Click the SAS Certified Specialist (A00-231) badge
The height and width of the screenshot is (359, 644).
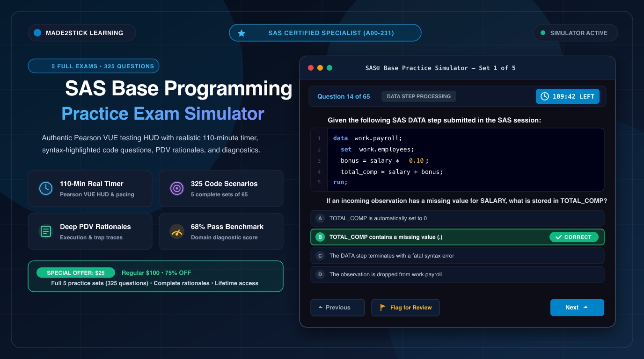[325, 33]
